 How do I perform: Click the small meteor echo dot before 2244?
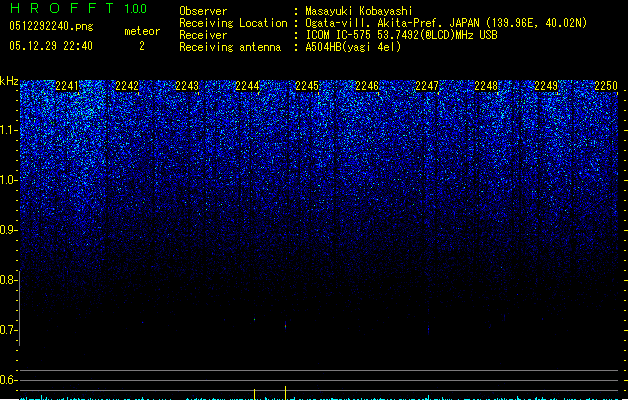click(x=254, y=320)
